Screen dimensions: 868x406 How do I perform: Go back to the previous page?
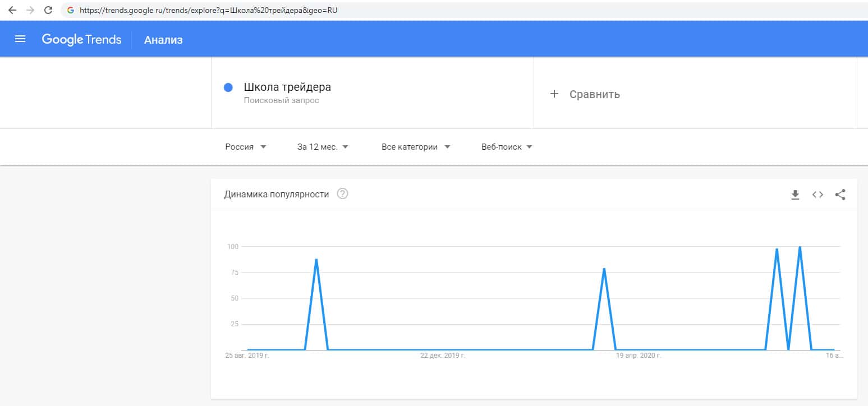[x=12, y=10]
